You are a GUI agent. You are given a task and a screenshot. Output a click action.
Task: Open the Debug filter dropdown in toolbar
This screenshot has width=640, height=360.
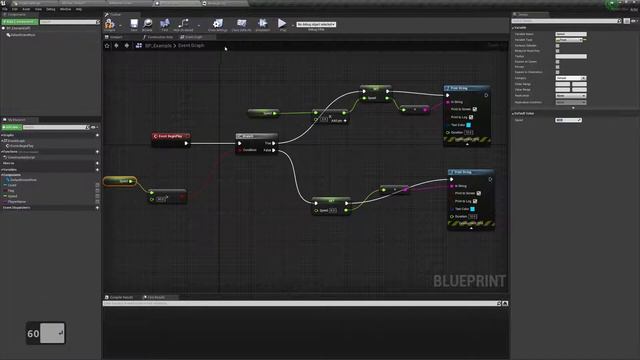pyautogui.click(x=316, y=24)
